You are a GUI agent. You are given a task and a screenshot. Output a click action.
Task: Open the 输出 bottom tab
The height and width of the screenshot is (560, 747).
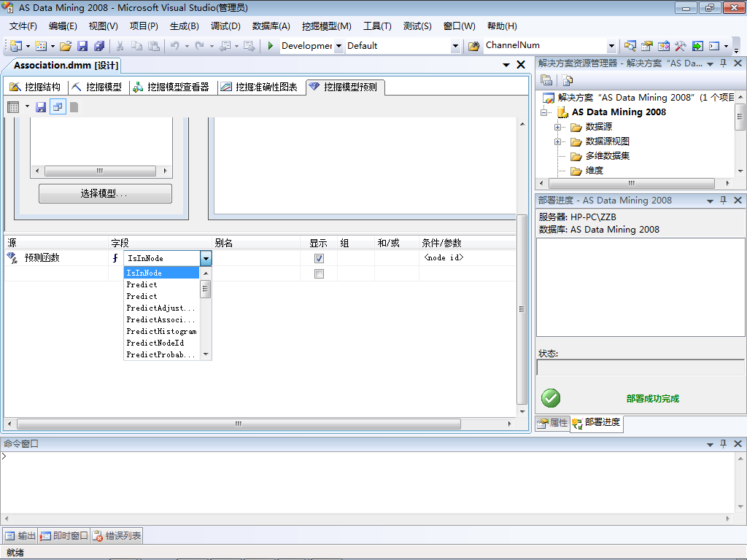20,536
